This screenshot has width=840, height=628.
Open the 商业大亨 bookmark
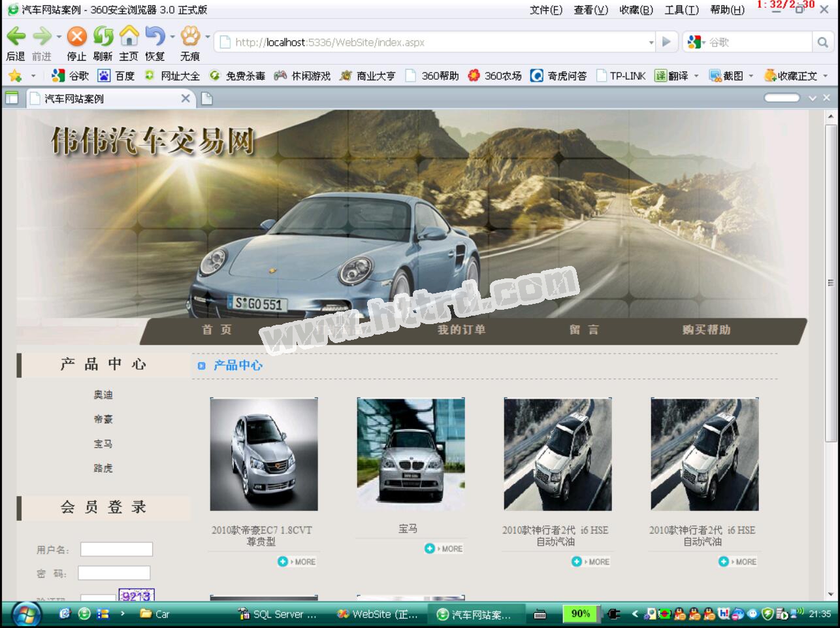[x=368, y=76]
